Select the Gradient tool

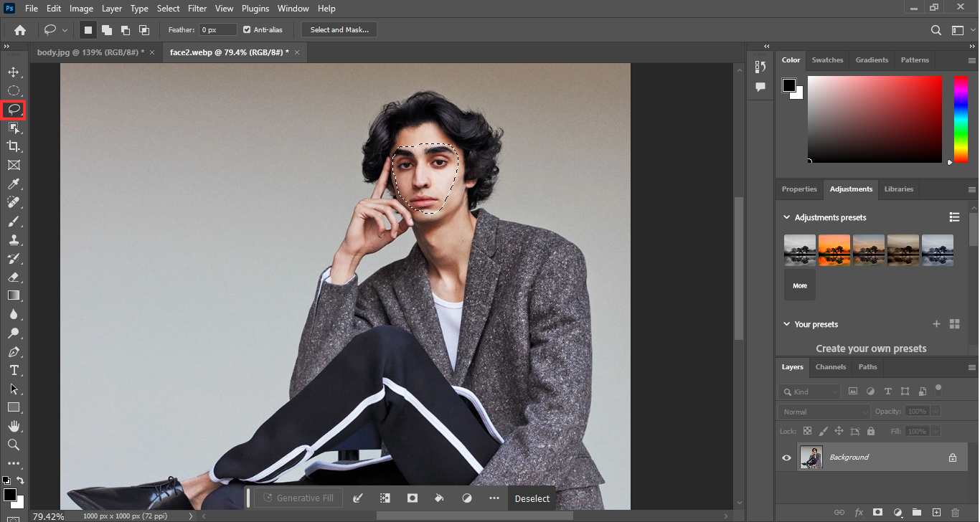(14, 295)
